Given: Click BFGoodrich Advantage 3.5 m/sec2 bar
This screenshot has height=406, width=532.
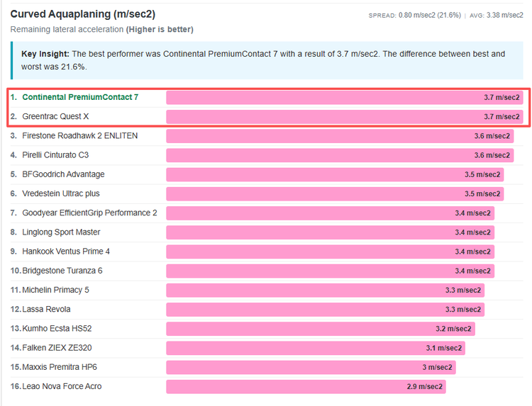Looking at the screenshot, I should click(x=335, y=175).
